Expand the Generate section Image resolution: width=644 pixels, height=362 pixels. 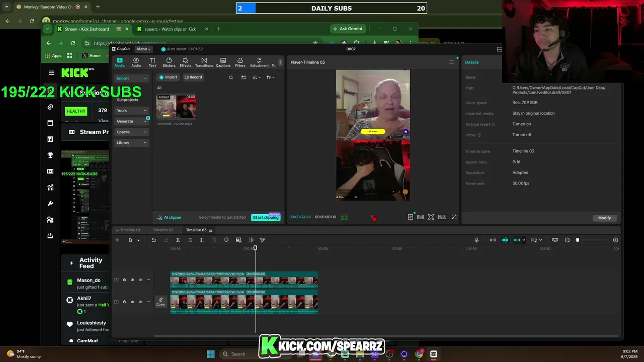pyautogui.click(x=131, y=121)
